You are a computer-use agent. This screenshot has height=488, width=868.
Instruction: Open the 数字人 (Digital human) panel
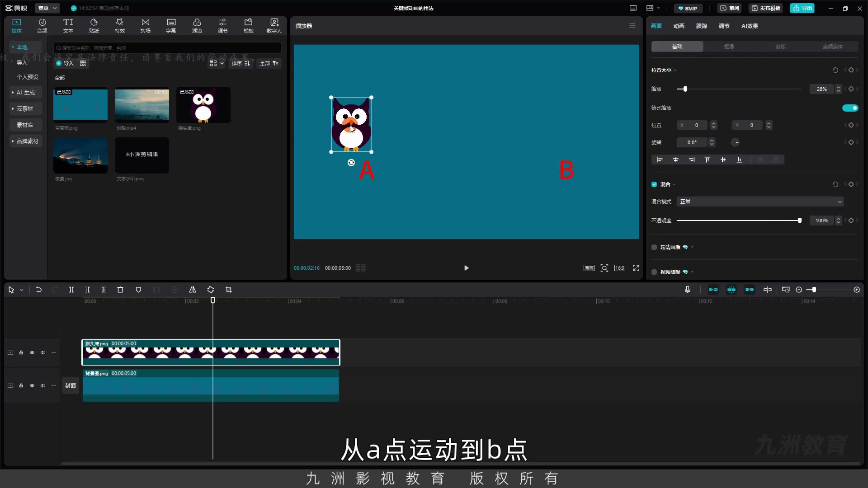click(x=274, y=26)
